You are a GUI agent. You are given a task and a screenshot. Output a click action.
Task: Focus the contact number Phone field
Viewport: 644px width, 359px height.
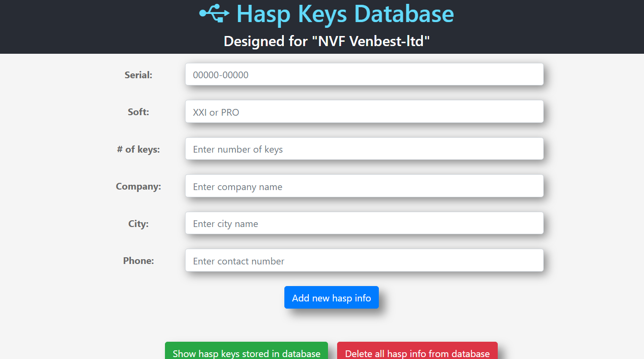pyautogui.click(x=364, y=261)
